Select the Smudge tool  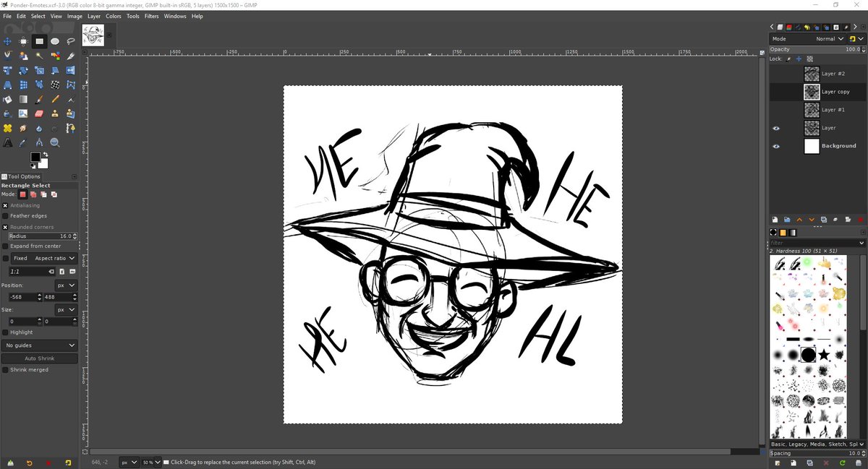[x=23, y=128]
